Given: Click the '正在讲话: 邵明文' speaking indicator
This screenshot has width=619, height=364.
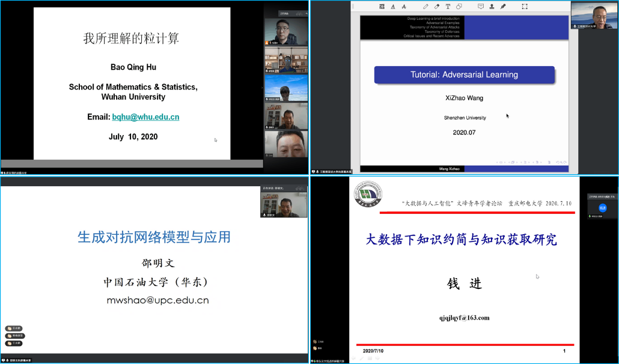Looking at the screenshot, I should click(x=273, y=188).
